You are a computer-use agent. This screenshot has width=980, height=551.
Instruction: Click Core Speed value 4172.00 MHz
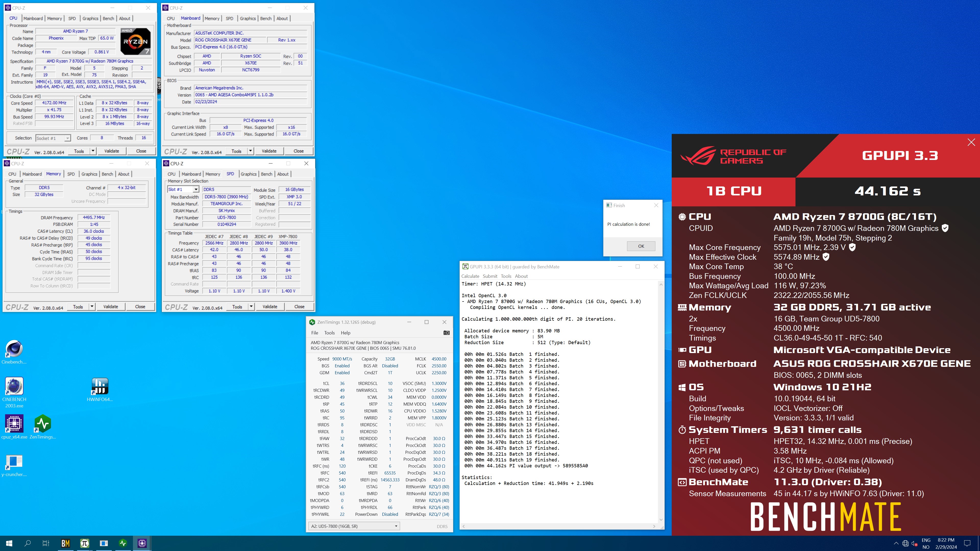54,103
